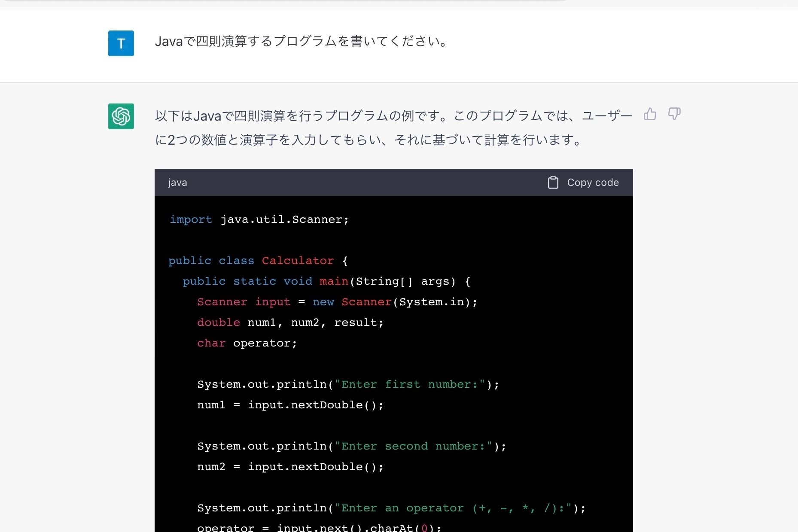The image size is (798, 532).
Task: Click the "Enter first number:" println line
Action: pos(348,384)
